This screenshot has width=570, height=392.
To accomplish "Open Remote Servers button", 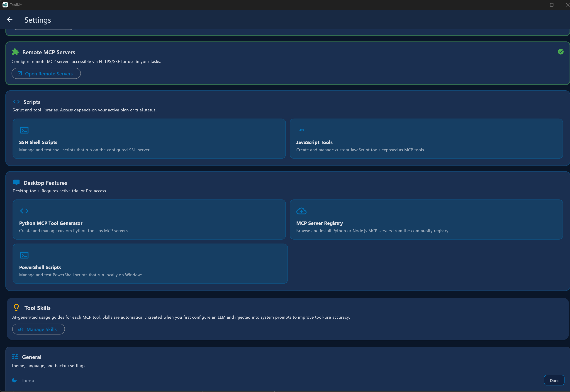I will pos(46,73).
